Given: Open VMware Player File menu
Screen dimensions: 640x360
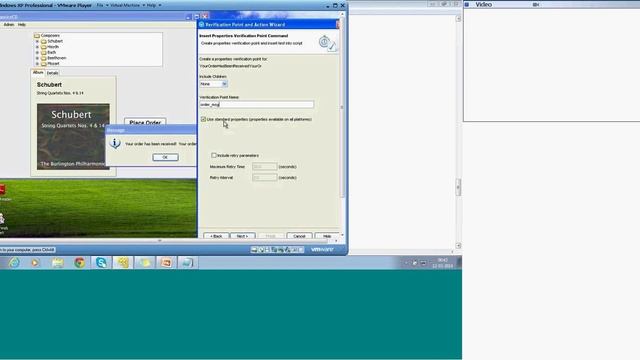Looking at the screenshot, I should pyautogui.click(x=100, y=5).
